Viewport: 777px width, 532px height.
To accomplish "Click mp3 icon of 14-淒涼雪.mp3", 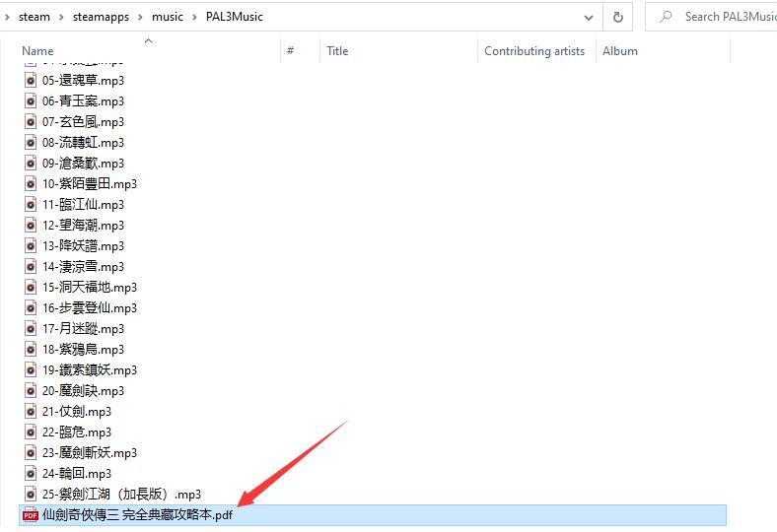I will pyautogui.click(x=31, y=266).
